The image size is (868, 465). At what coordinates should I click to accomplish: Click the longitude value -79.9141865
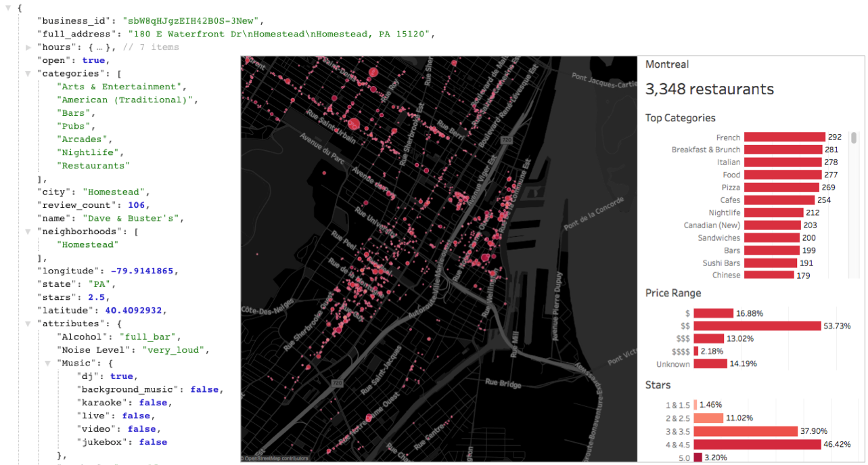pos(143,271)
